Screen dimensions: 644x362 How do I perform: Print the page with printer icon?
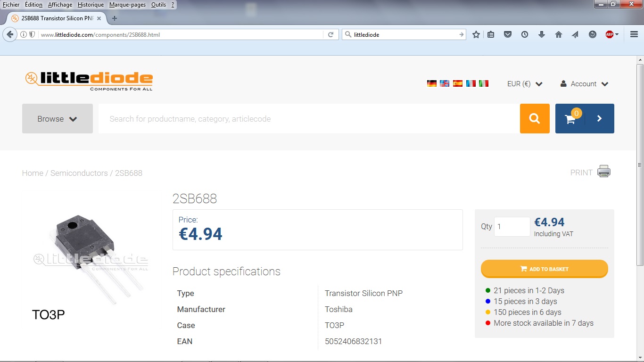[604, 172]
